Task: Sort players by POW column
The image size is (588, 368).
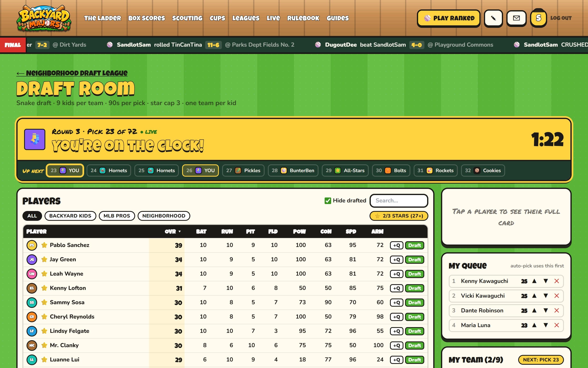Action: [299, 231]
